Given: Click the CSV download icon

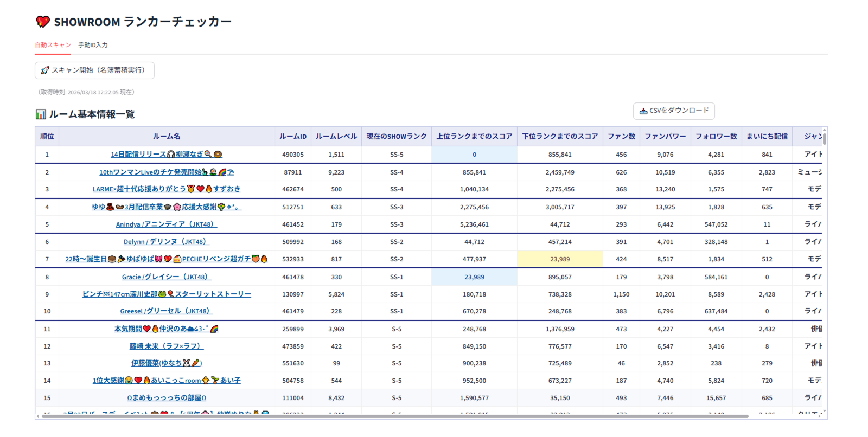Looking at the screenshot, I should point(643,111).
